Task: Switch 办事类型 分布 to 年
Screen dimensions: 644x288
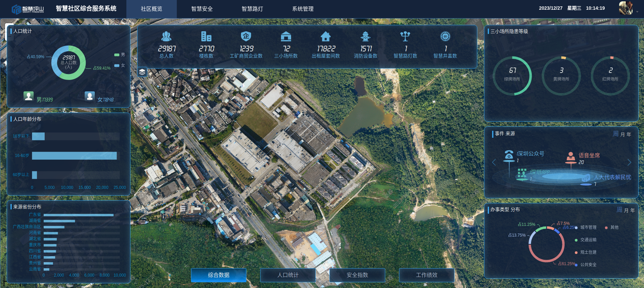Action: tap(633, 210)
